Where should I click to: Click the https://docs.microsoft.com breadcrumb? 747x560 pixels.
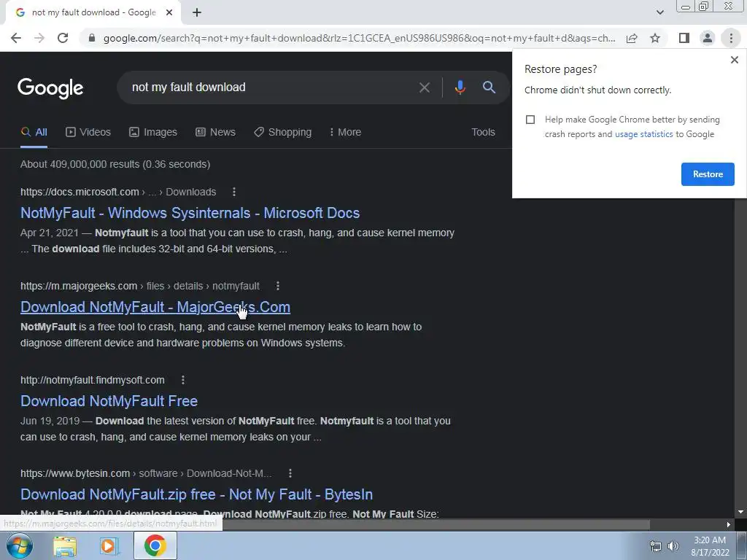(x=80, y=192)
